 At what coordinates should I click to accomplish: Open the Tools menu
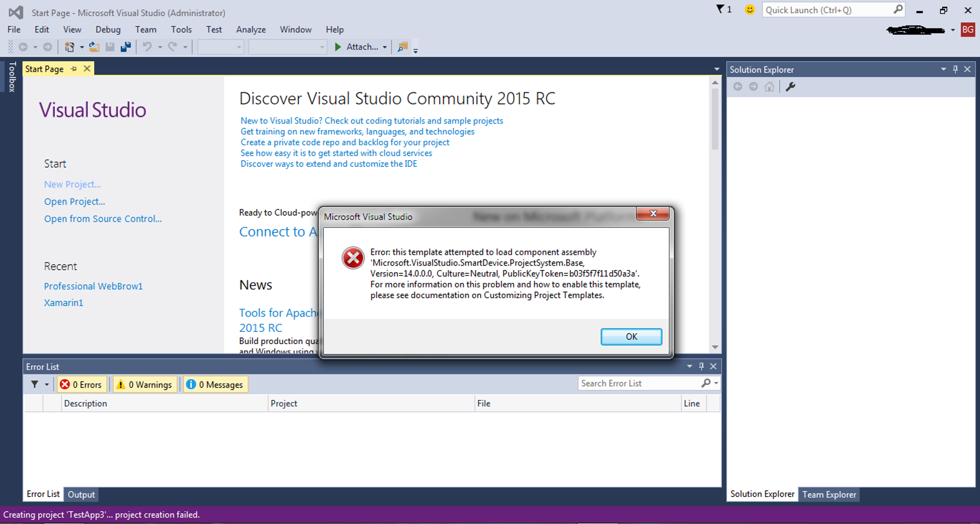coord(181,29)
